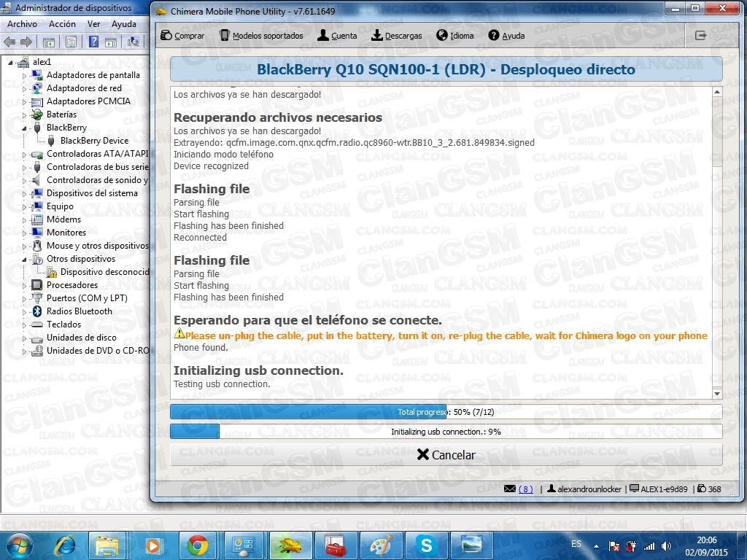747x560 pixels.
Task: Select Puertos (COM y LPT)
Action: click(x=87, y=298)
